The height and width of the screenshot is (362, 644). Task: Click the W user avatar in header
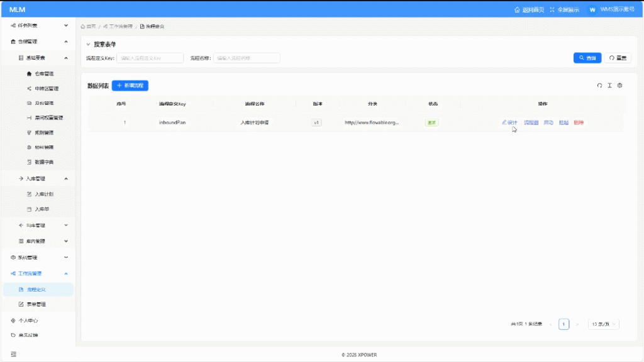pyautogui.click(x=592, y=10)
